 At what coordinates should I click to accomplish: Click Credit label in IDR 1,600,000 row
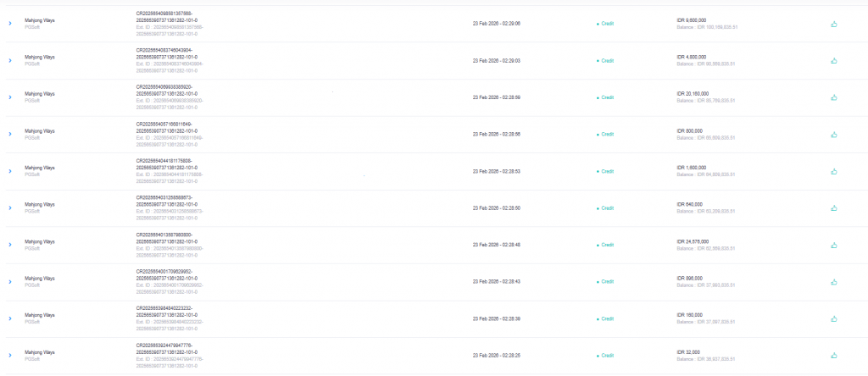(x=607, y=171)
